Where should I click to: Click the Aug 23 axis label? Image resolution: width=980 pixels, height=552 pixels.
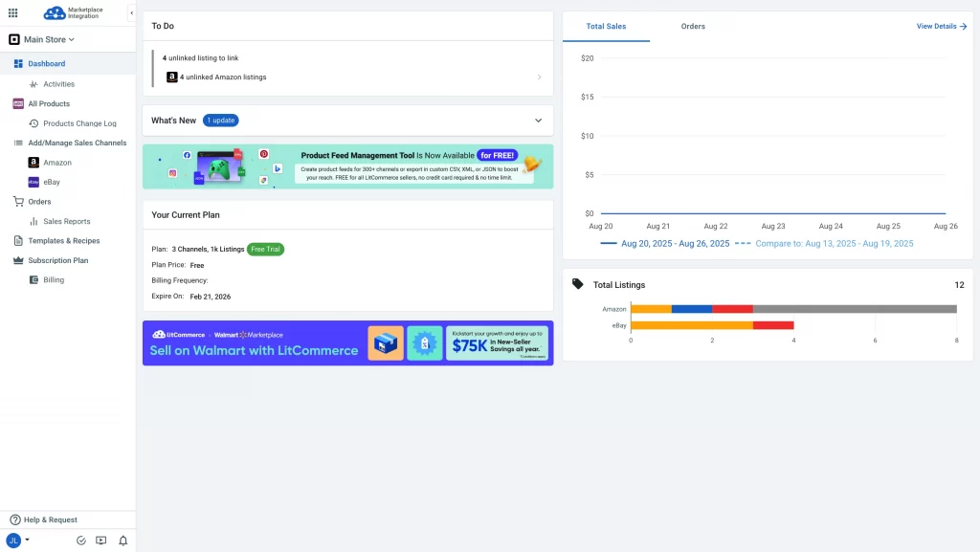773,226
